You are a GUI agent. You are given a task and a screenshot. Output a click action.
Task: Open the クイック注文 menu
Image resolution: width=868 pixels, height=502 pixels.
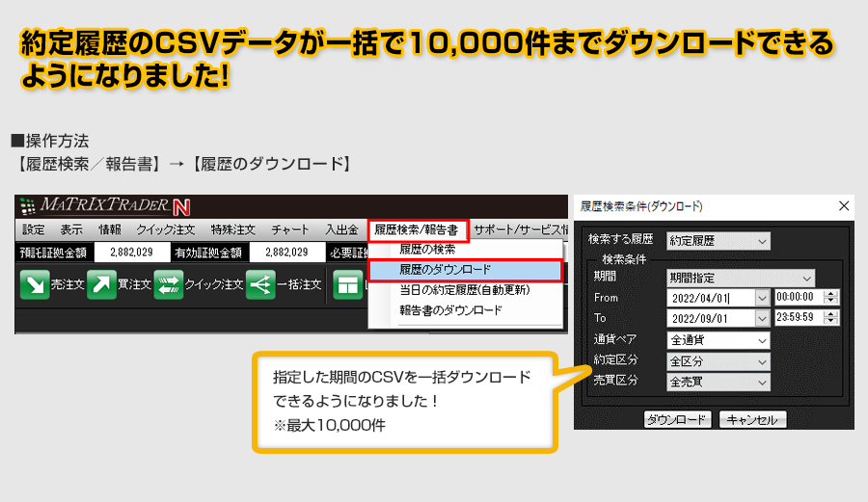(x=166, y=230)
